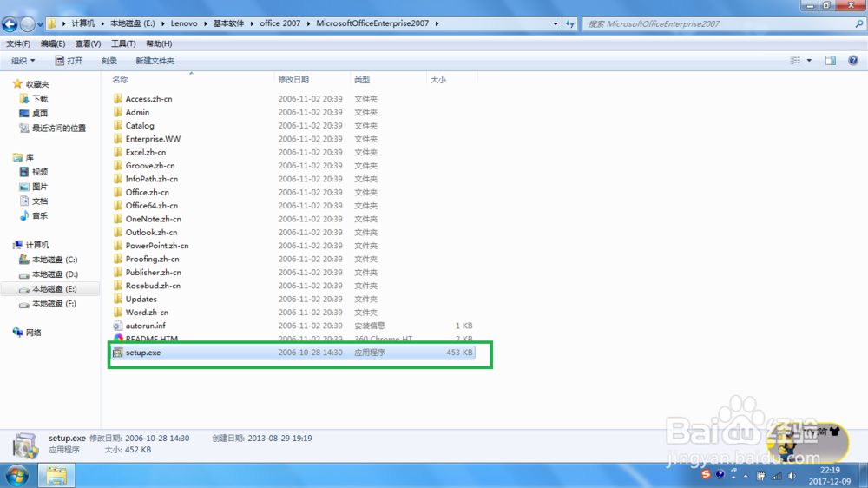Click the File Explorer taskbar icon
The width and height of the screenshot is (868, 488).
56,476
